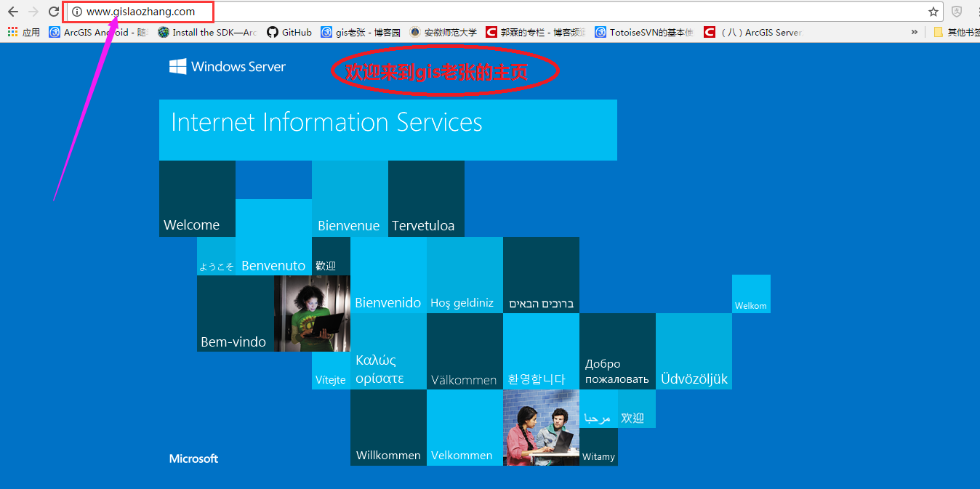Click the Hoş geldiniz tile
980x489 pixels.
[x=465, y=275]
